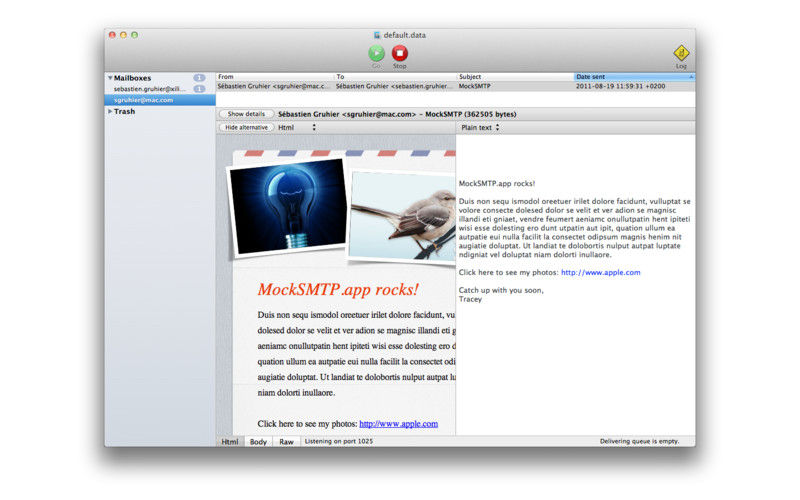Click the badge beside sebastien.gruhier mailbox
The image size is (800, 500).
click(199, 89)
